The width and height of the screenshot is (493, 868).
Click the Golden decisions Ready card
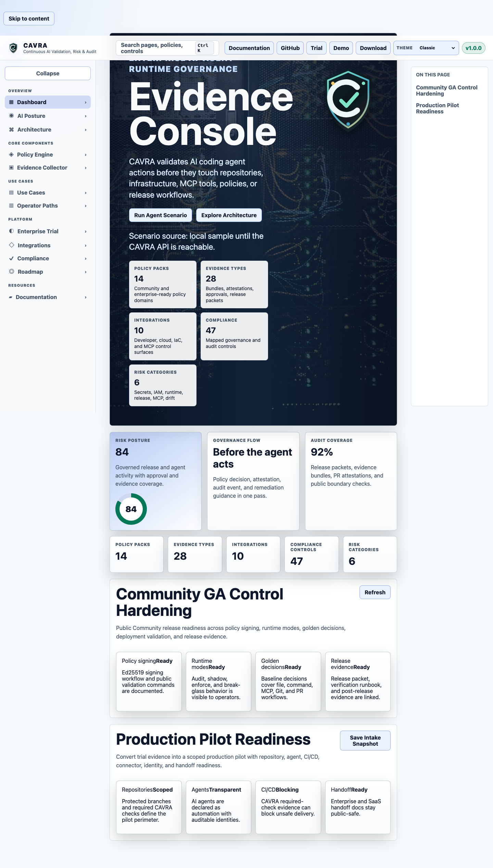point(288,681)
